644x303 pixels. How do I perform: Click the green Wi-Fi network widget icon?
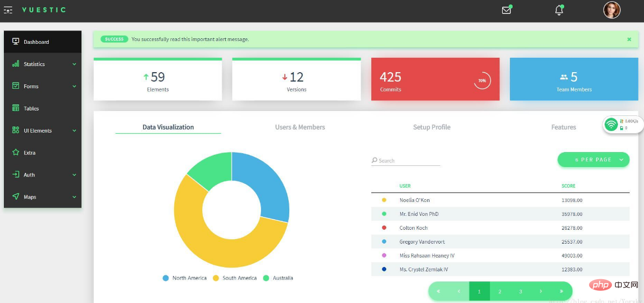[x=611, y=124]
